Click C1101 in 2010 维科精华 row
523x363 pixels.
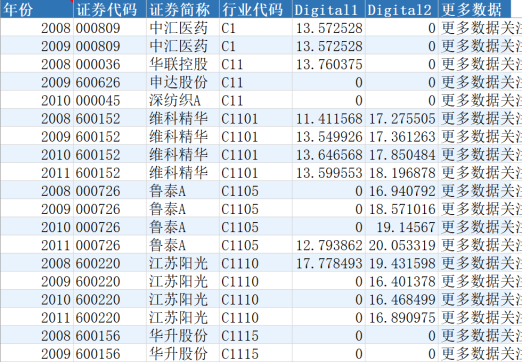(256, 154)
